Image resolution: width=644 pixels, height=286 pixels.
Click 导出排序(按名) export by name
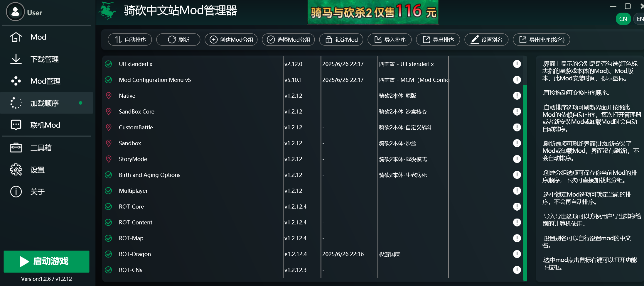pyautogui.click(x=541, y=40)
